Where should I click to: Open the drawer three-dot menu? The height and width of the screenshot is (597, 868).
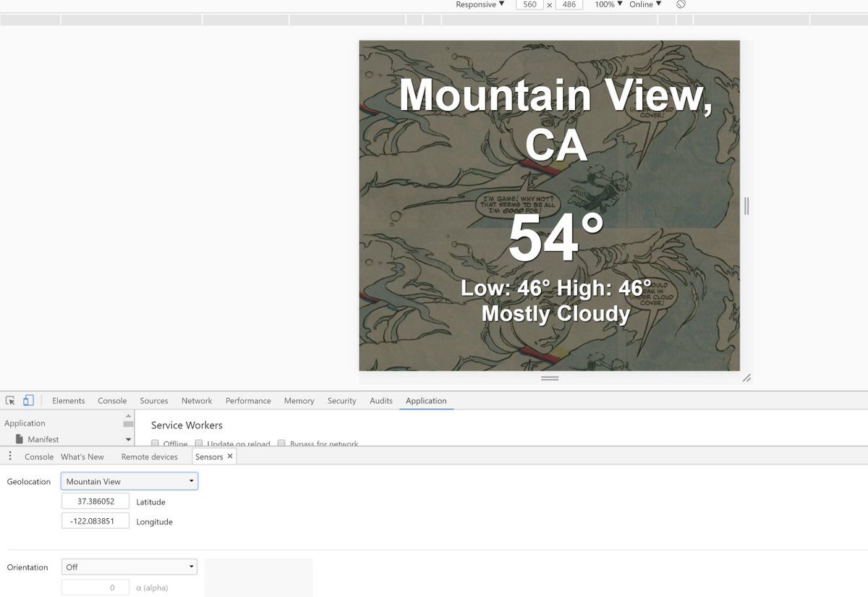pyautogui.click(x=10, y=456)
